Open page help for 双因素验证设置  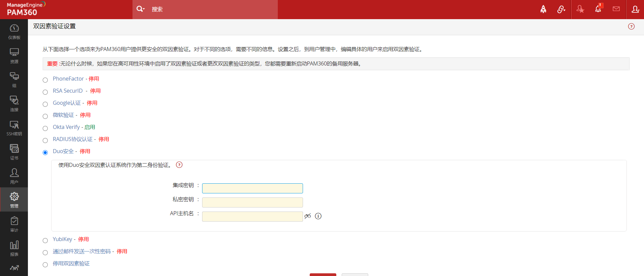point(631,27)
